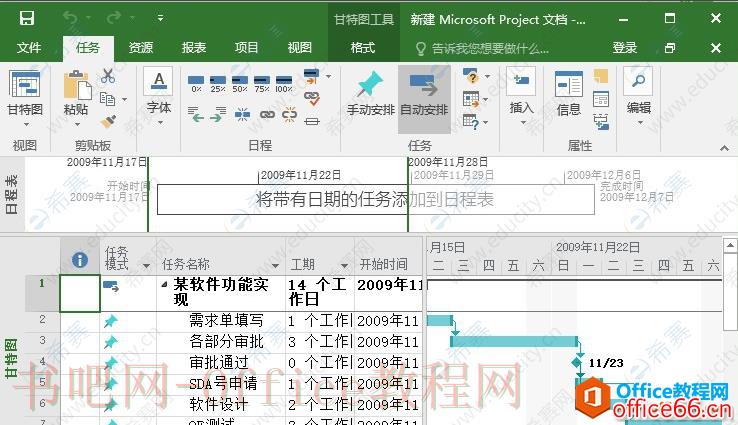Mark task 50% complete
Image resolution: width=738 pixels, height=425 pixels.
[240, 84]
